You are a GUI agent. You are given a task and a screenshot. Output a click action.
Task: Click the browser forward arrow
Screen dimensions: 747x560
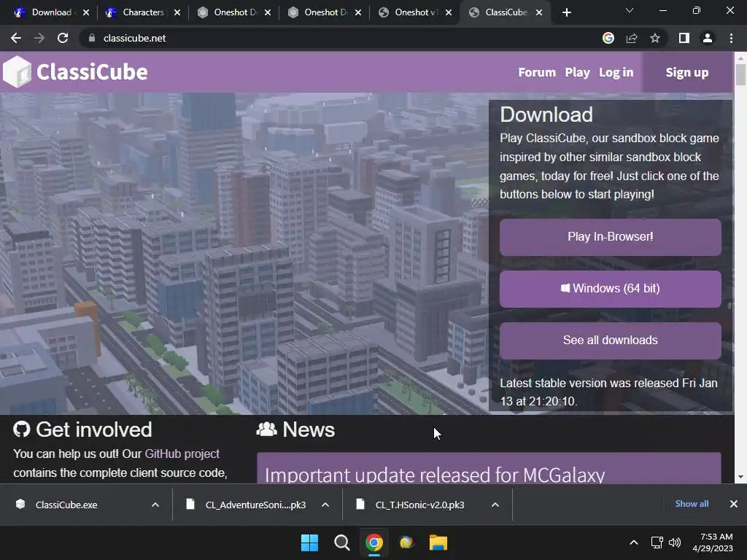(x=39, y=38)
